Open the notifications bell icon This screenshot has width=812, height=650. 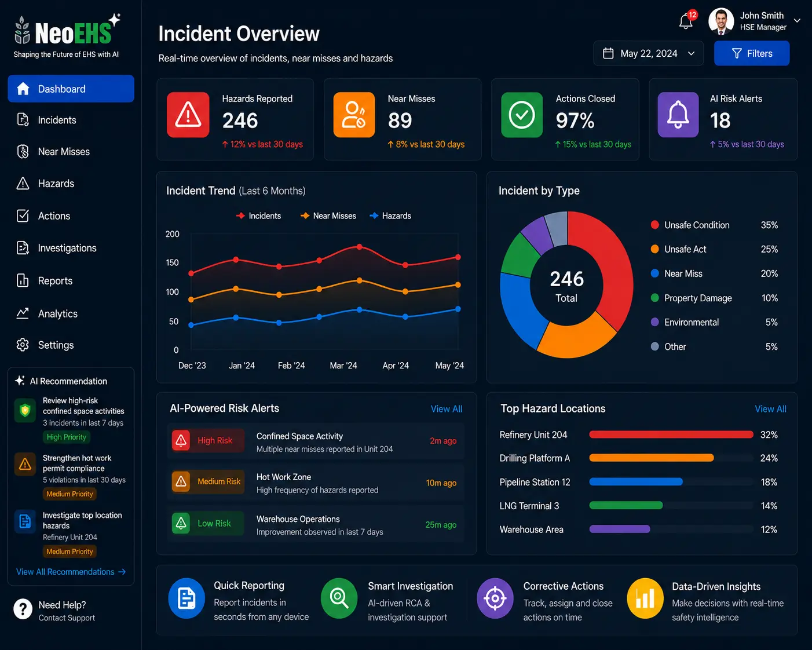point(686,21)
